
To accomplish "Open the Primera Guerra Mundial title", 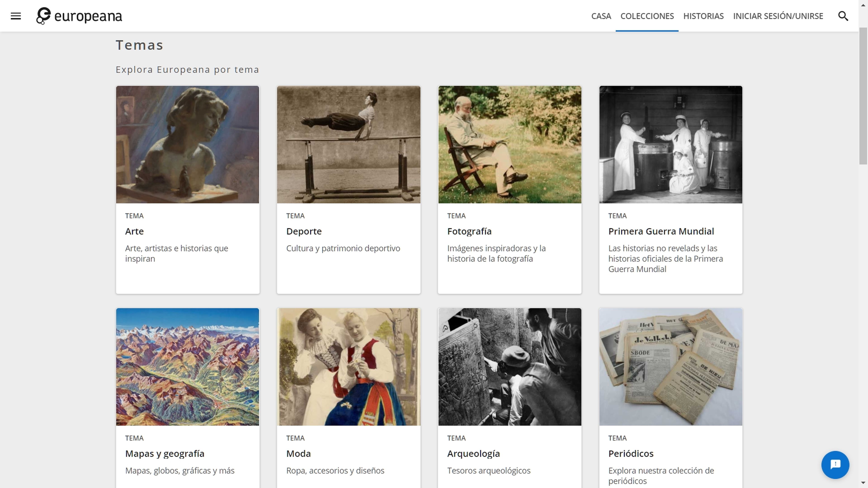I will pos(661,231).
